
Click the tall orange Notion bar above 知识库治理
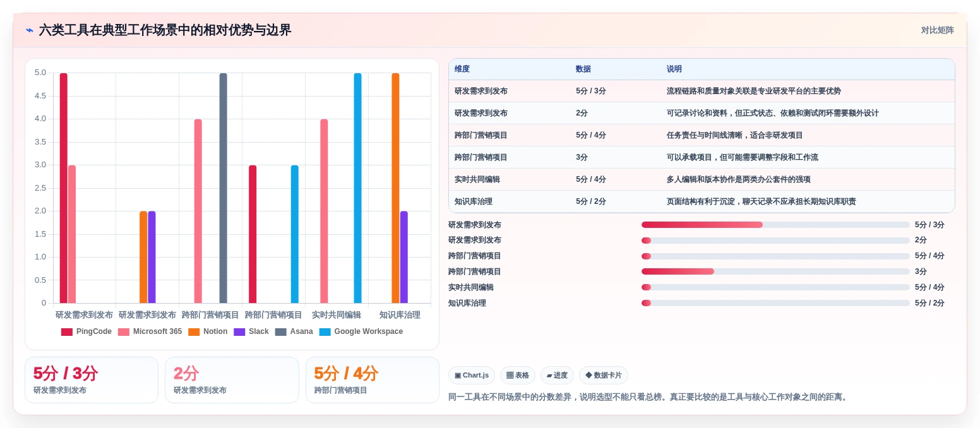(x=395, y=188)
